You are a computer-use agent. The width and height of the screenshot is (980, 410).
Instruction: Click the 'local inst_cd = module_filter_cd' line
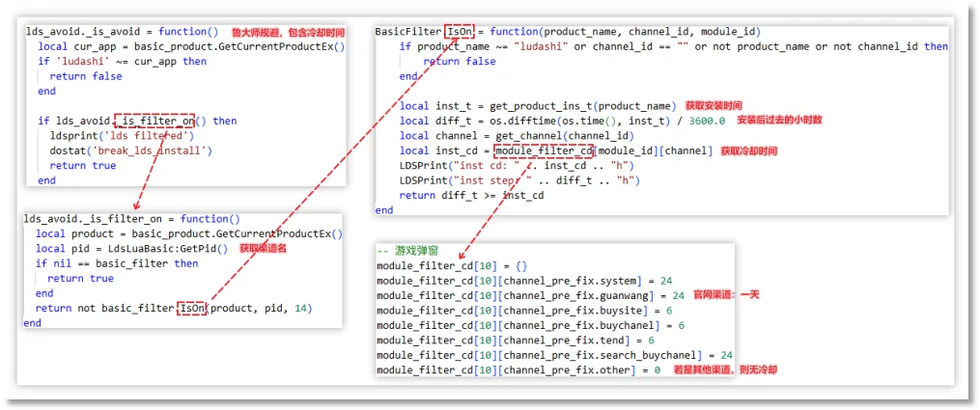[x=556, y=151]
